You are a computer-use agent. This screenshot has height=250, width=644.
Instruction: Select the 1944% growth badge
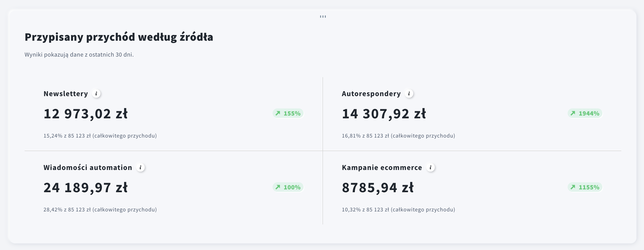pos(585,113)
